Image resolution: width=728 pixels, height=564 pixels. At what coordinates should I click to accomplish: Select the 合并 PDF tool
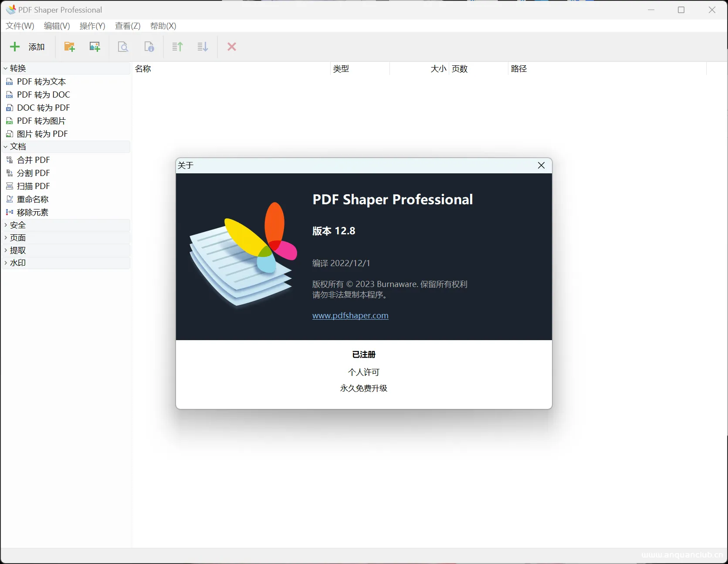tap(33, 160)
